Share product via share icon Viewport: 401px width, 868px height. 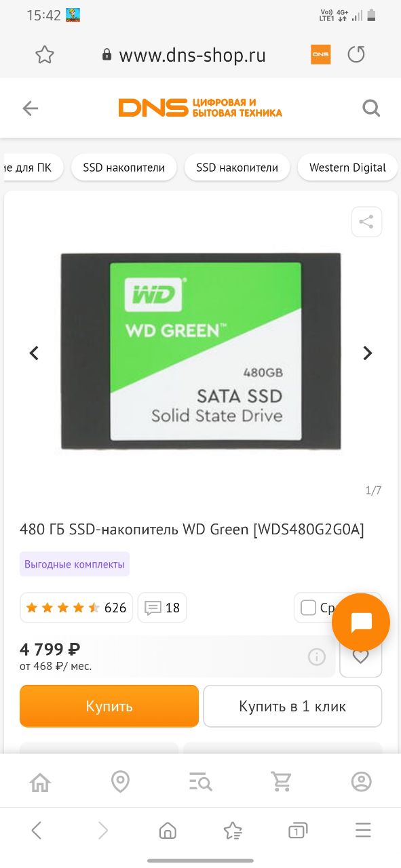click(x=366, y=222)
